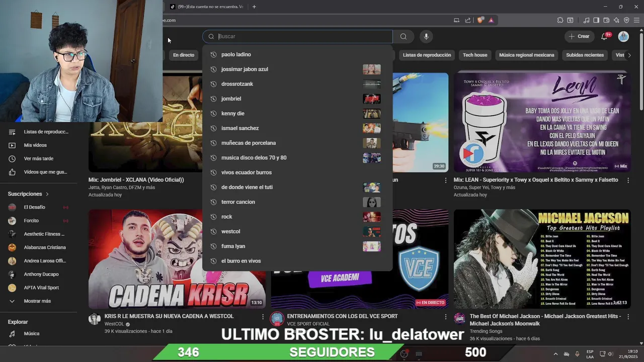Choose the jossimar jabon azul suggestion
The width and height of the screenshot is (644, 362).
click(x=297, y=69)
